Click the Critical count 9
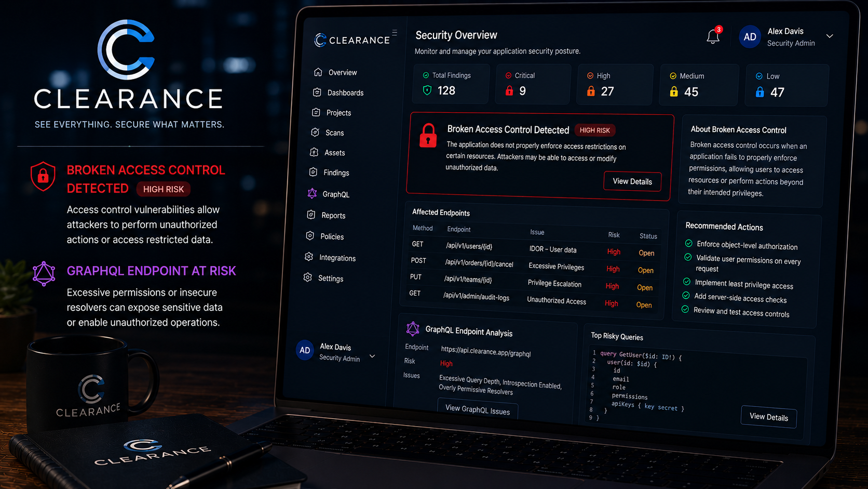Viewport: 868px width, 489px height. pyautogui.click(x=522, y=91)
